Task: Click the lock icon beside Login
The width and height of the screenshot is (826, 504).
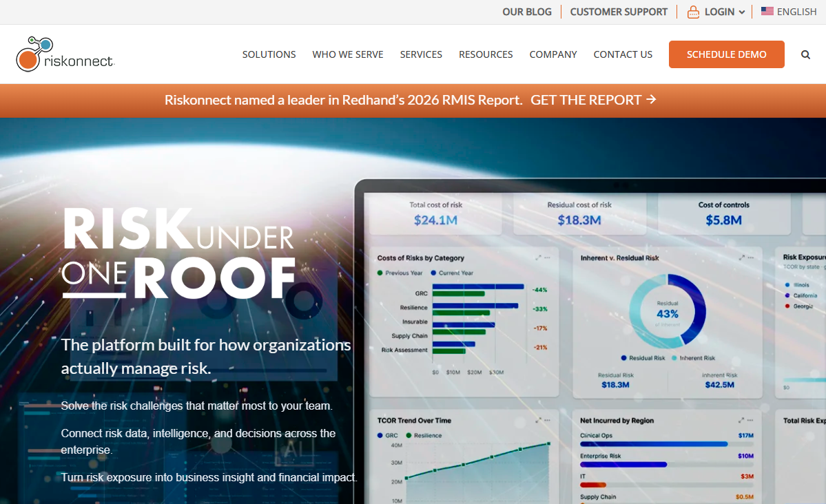Action: coord(693,12)
